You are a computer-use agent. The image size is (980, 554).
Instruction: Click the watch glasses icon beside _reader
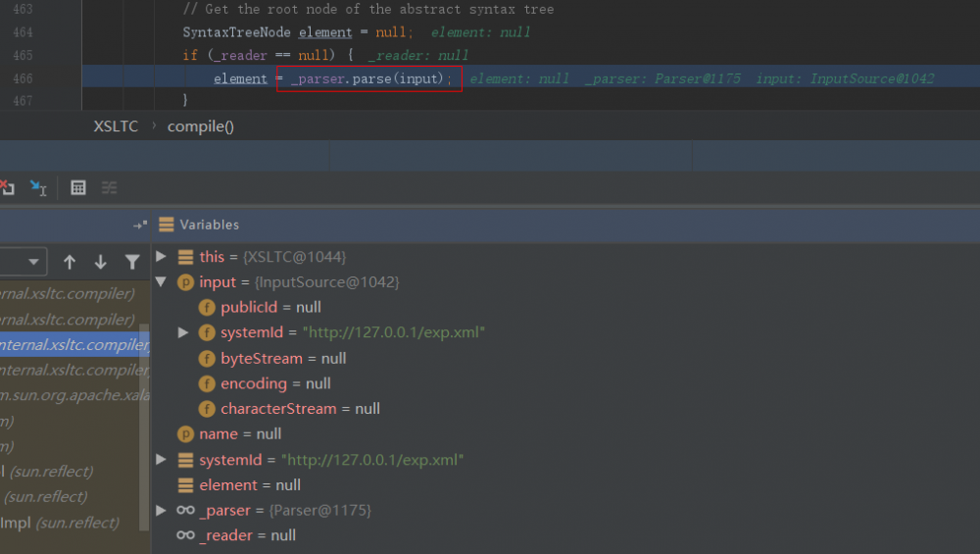coord(185,535)
